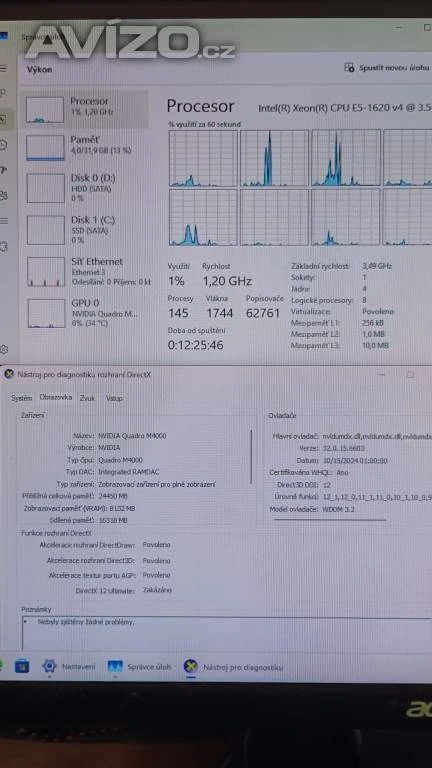Viewport: 432px width, 768px height.
Task: Click the Intel(R) Xeon(R) CPU model text
Action: (344, 108)
